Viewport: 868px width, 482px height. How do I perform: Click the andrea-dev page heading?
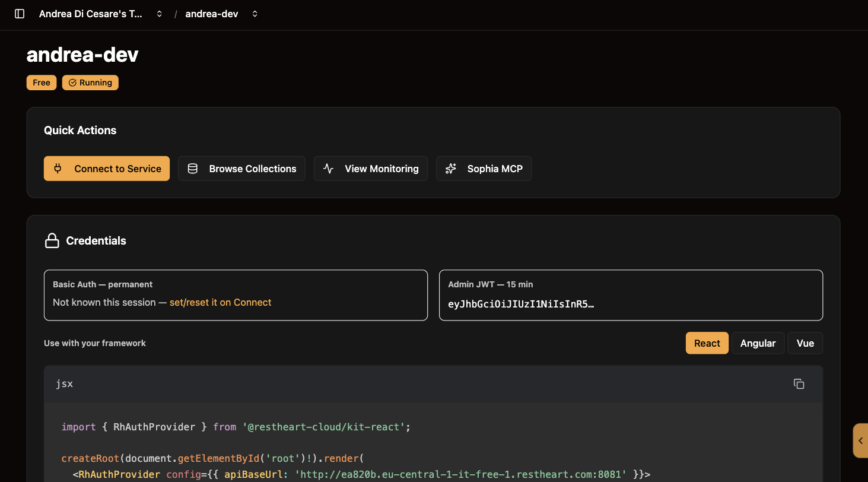82,55
